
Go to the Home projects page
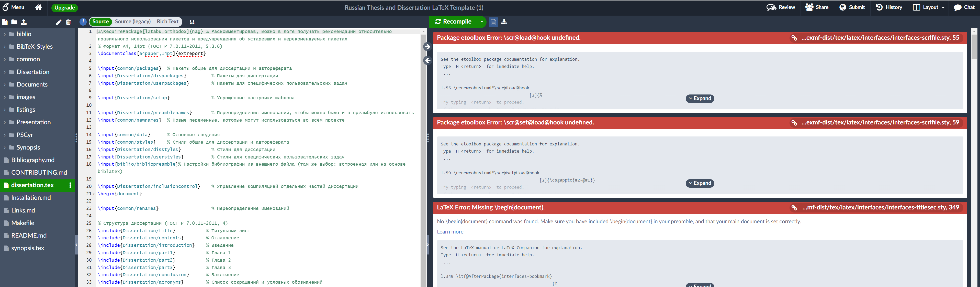(38, 7)
